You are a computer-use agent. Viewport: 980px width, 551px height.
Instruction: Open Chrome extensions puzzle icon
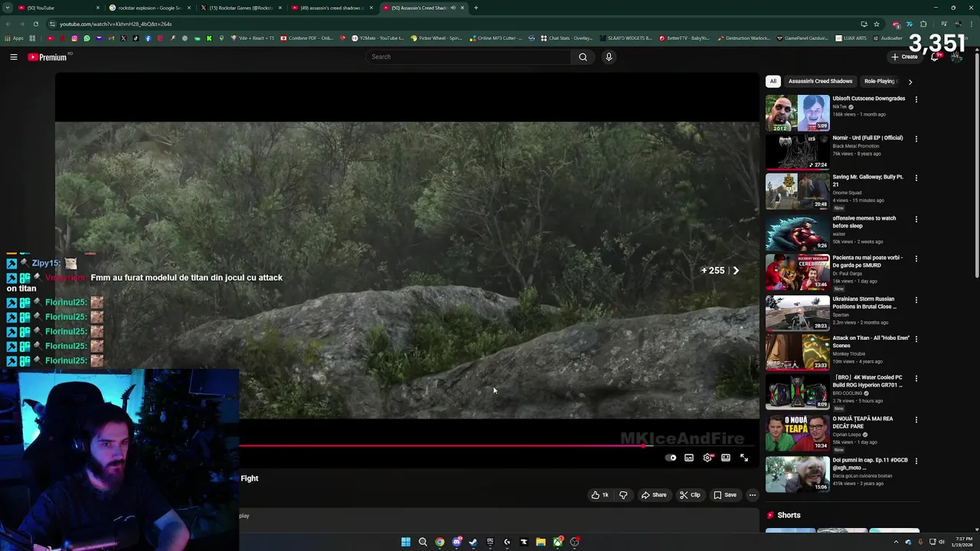coord(923,24)
